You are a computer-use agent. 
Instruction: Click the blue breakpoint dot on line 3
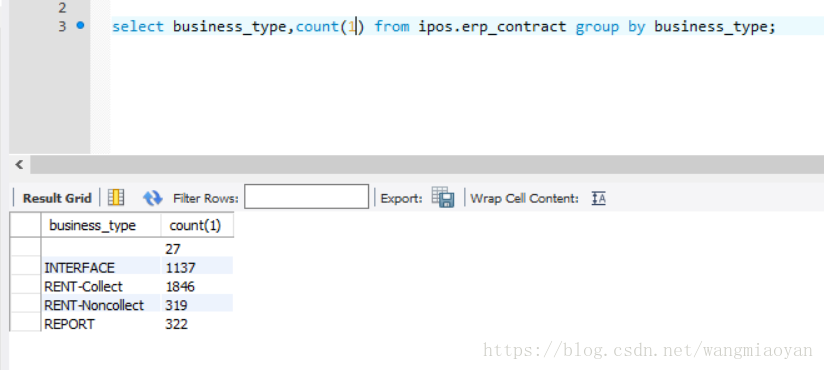80,25
